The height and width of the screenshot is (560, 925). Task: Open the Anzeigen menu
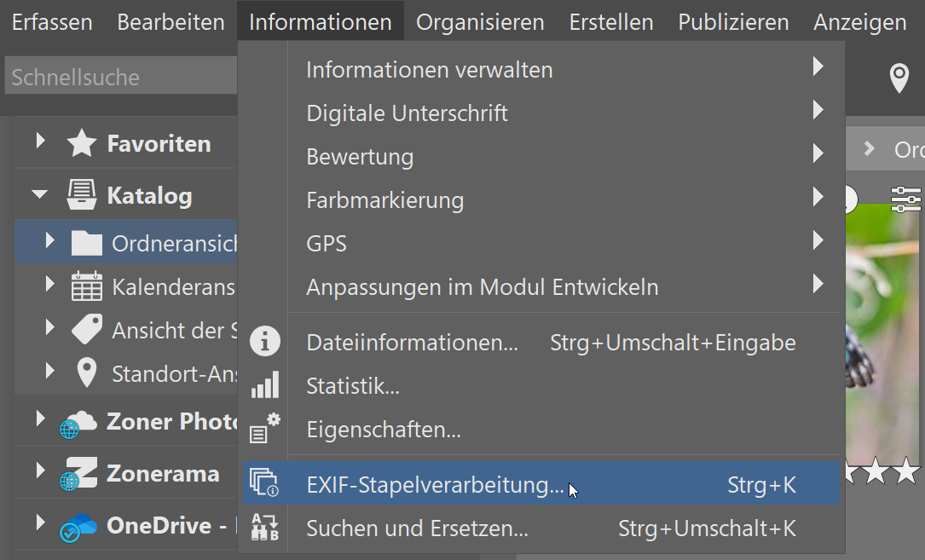coord(859,21)
